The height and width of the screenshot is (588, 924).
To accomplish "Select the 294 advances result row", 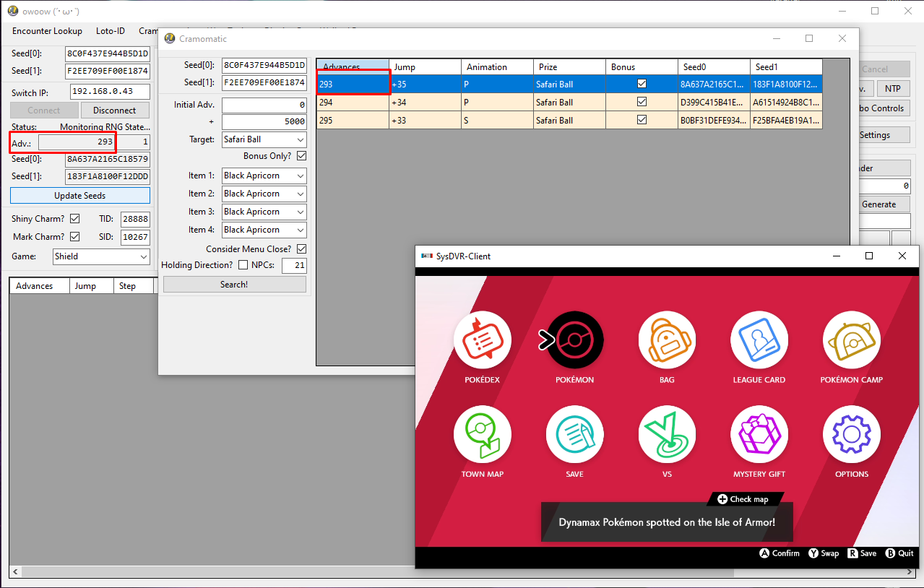I will pyautogui.click(x=569, y=102).
